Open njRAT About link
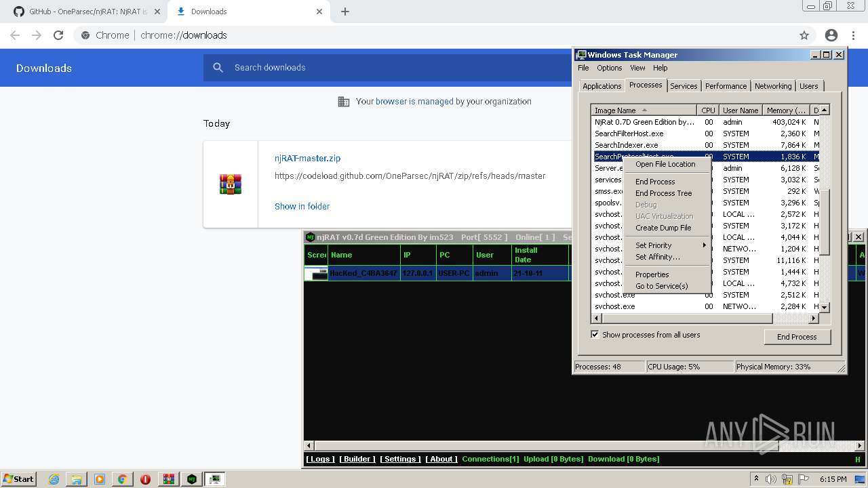Screen dimensions: 868x488 point(441,459)
